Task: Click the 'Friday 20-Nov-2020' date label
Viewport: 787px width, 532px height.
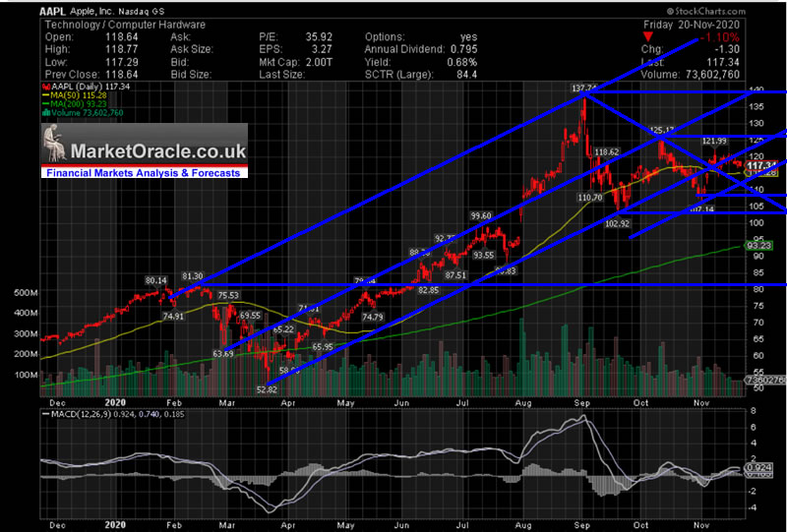Action: pos(692,25)
